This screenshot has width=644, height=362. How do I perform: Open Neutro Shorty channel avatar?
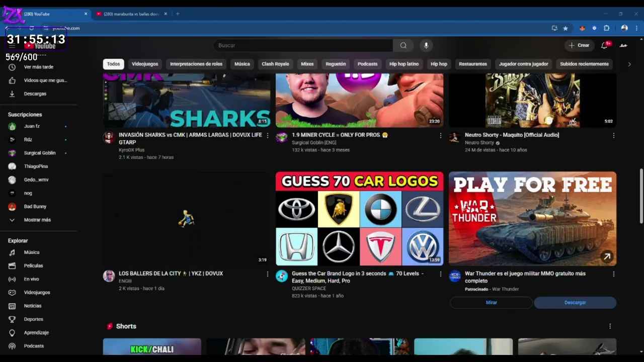point(455,137)
